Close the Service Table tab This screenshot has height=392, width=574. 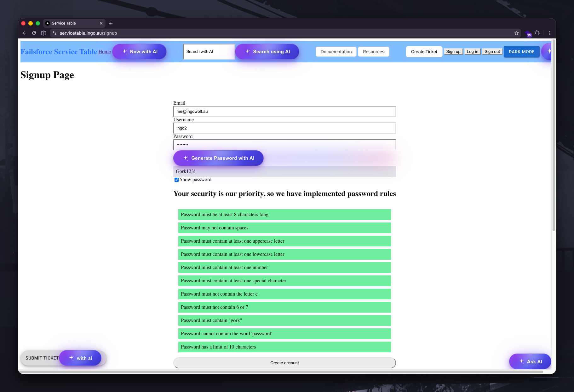coord(101,23)
